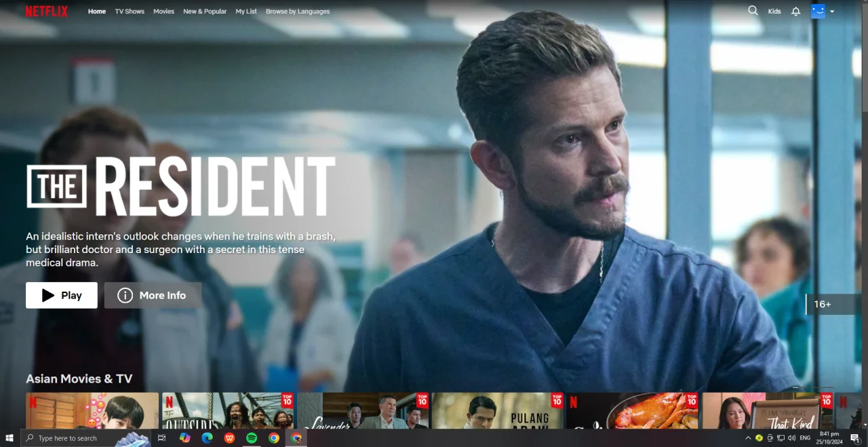This screenshot has width=868, height=447.
Task: Open the Asian Movies & TV row title
Action: click(x=79, y=378)
